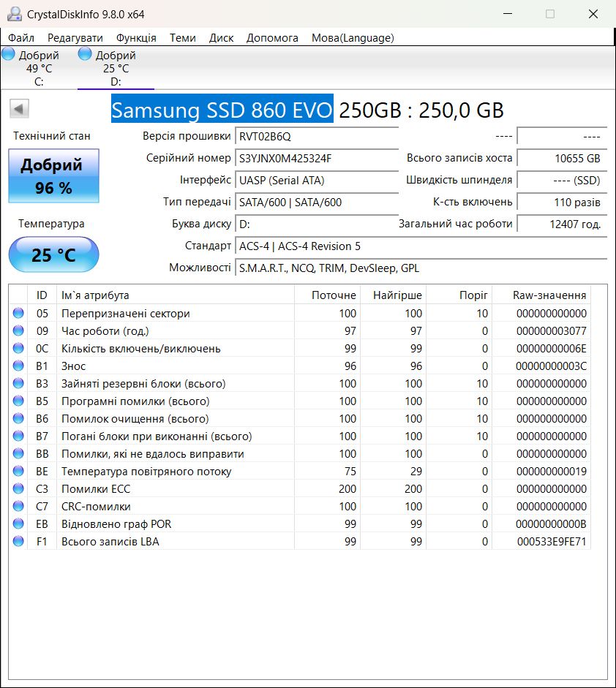
Task: Select the Знос attribute name
Action: pyautogui.click(x=73, y=366)
